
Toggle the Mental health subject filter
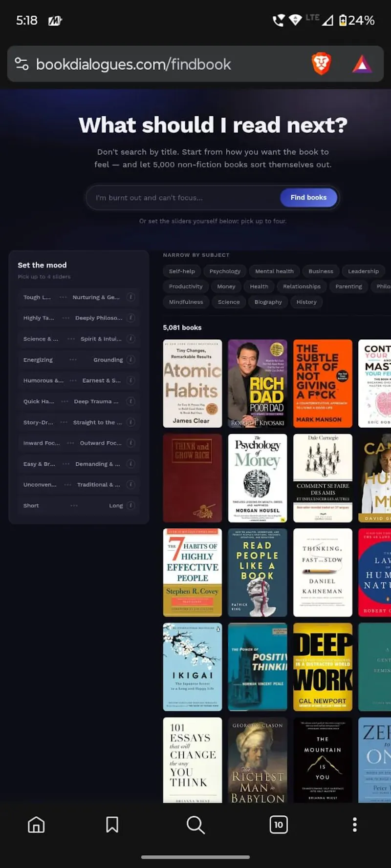(x=274, y=271)
